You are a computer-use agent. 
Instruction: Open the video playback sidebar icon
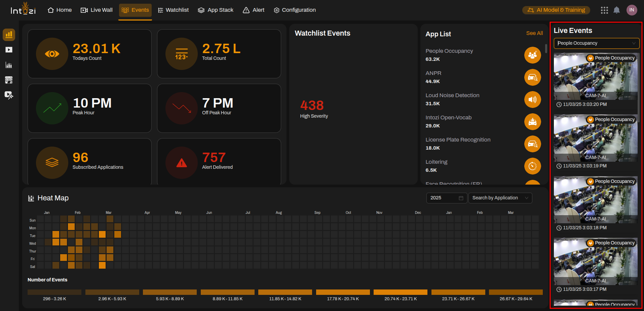(9, 50)
